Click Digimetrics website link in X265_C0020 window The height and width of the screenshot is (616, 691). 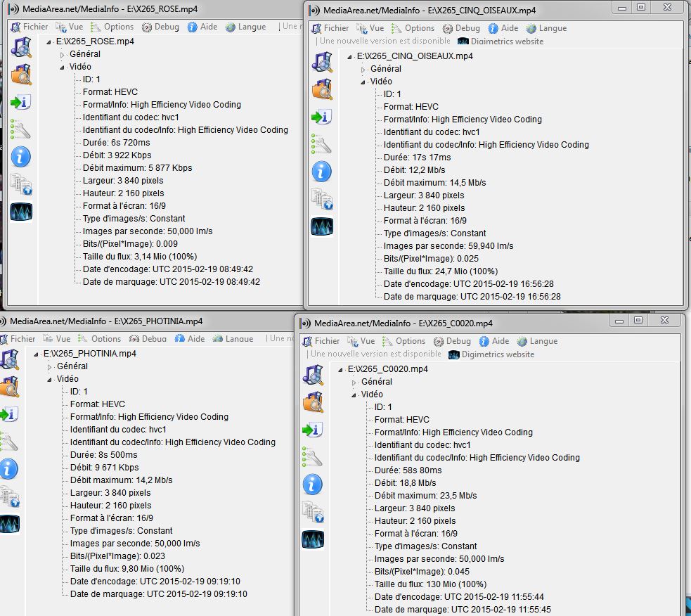point(491,354)
